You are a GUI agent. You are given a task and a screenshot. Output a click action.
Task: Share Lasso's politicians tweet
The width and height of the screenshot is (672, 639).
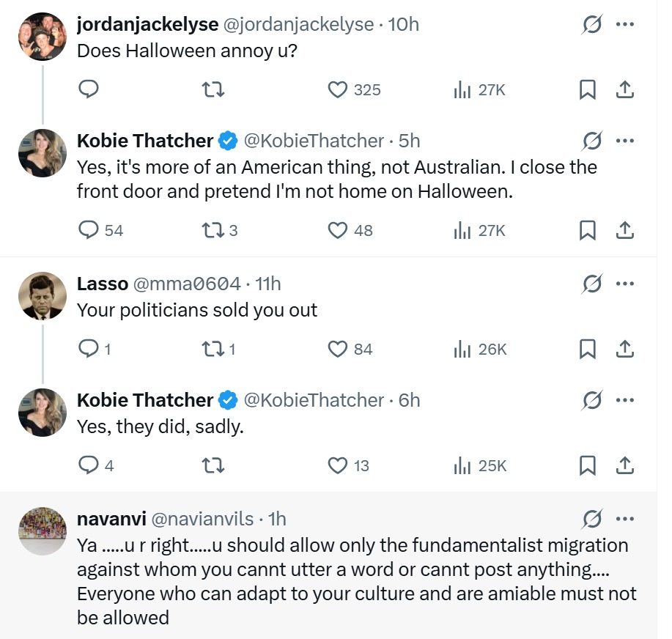(x=624, y=350)
